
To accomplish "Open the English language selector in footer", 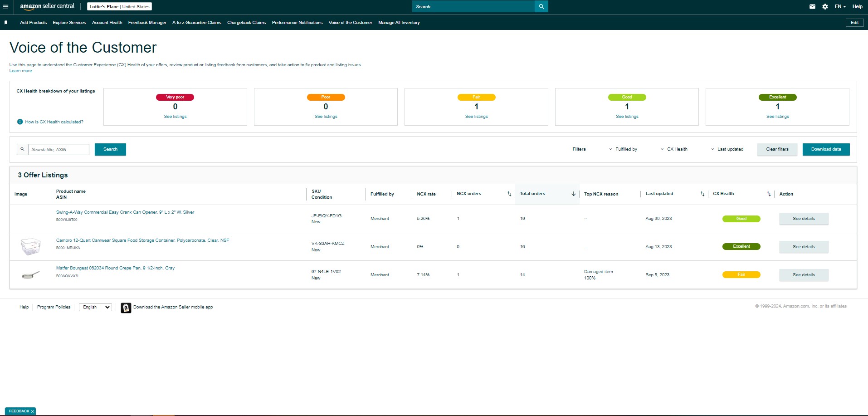I will tap(95, 307).
